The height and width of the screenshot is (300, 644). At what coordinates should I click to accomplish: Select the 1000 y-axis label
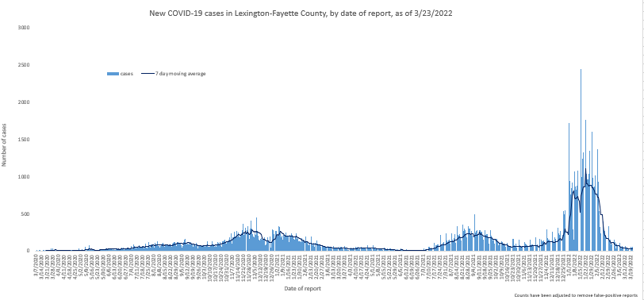(x=25, y=177)
